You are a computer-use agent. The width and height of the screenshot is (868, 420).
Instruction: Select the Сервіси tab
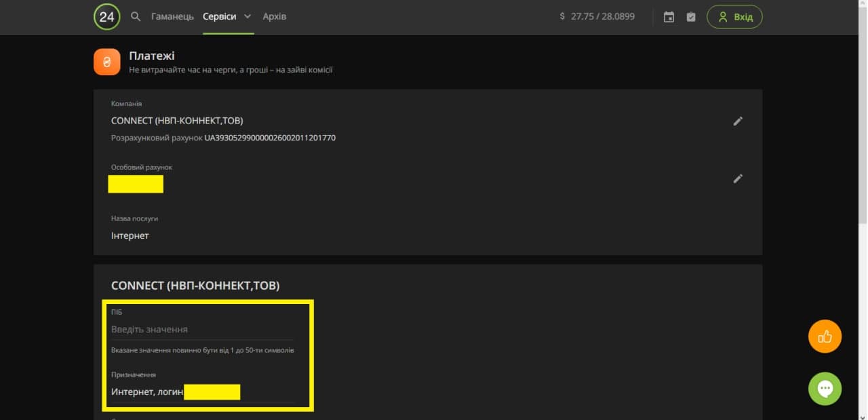click(x=219, y=16)
